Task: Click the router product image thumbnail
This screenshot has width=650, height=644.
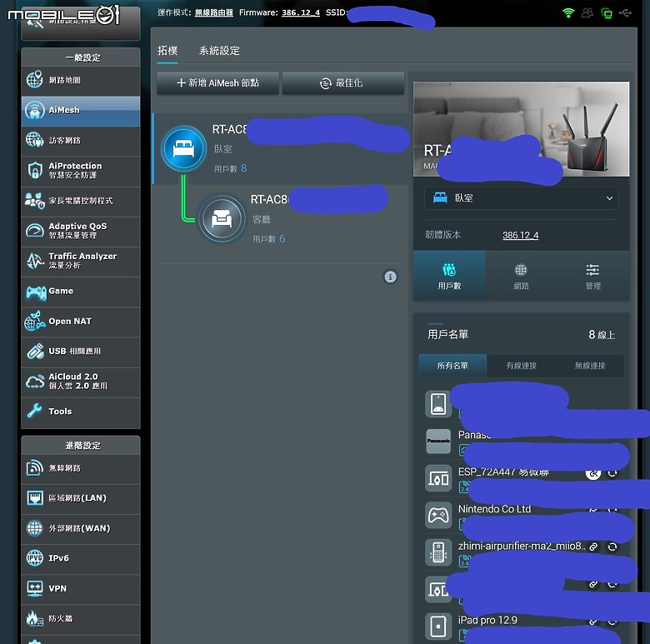Action: 521,129
